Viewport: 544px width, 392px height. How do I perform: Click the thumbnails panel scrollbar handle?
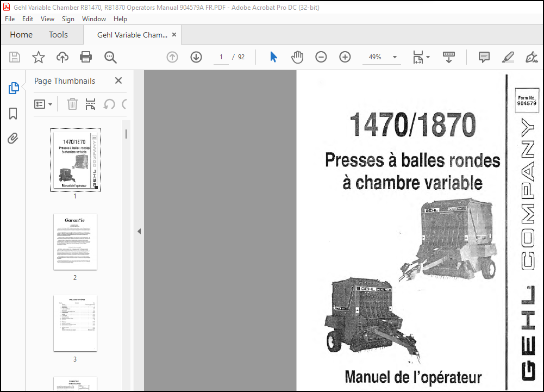[x=126, y=134]
